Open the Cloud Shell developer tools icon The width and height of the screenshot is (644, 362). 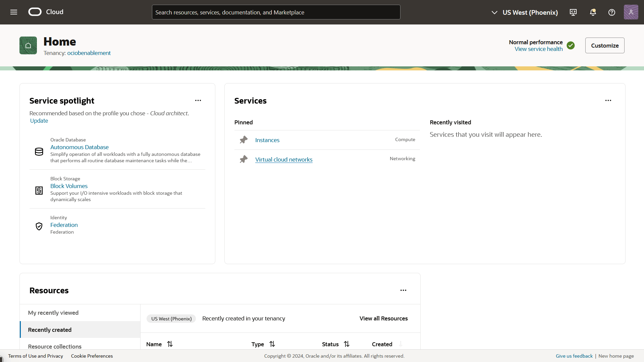click(573, 12)
